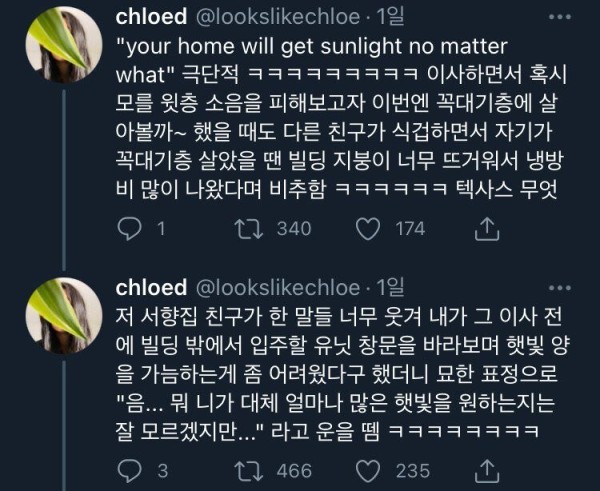
Task: Click chloed display name on first tweet
Action: 151,16
